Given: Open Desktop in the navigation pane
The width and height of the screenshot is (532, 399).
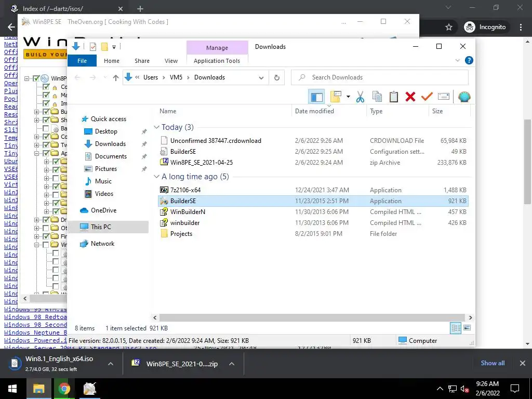Looking at the screenshot, I should click(106, 131).
